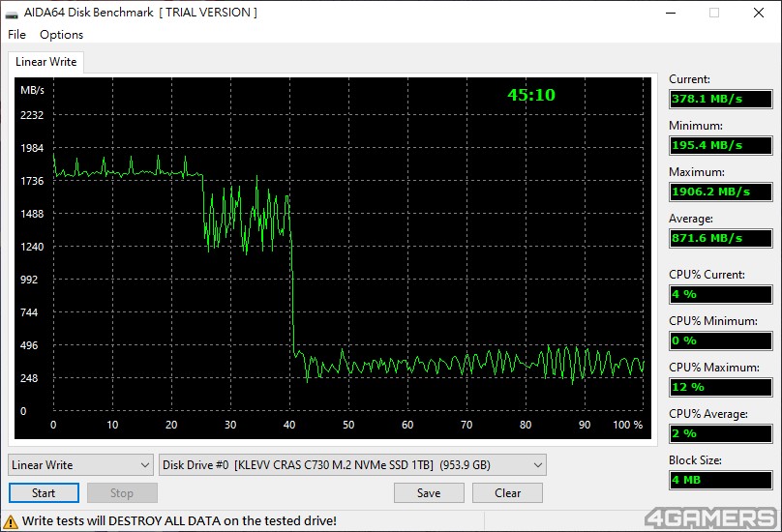Click the MB/s unit label on graph
The height and width of the screenshot is (532, 782).
[x=32, y=90]
